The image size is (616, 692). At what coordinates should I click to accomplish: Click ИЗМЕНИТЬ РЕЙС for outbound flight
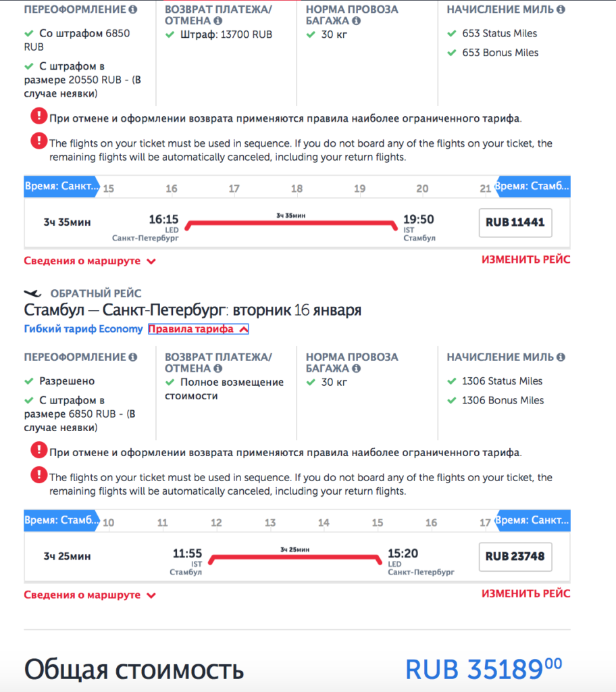coord(525,259)
